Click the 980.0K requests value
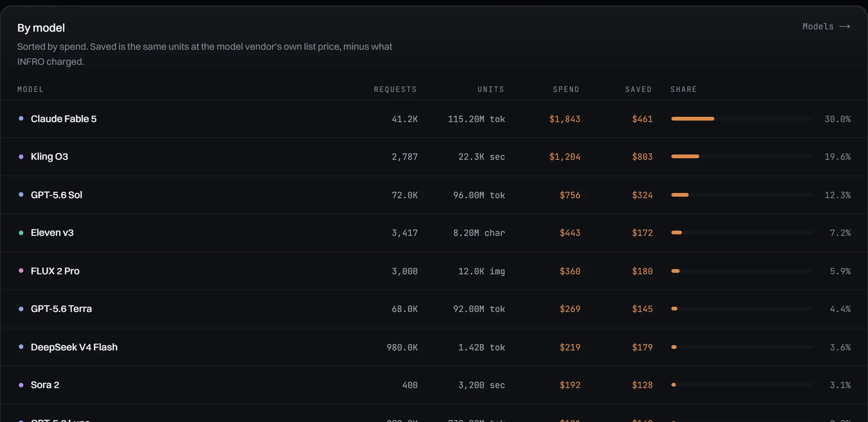Viewport: 868px width, 422px height. point(402,348)
